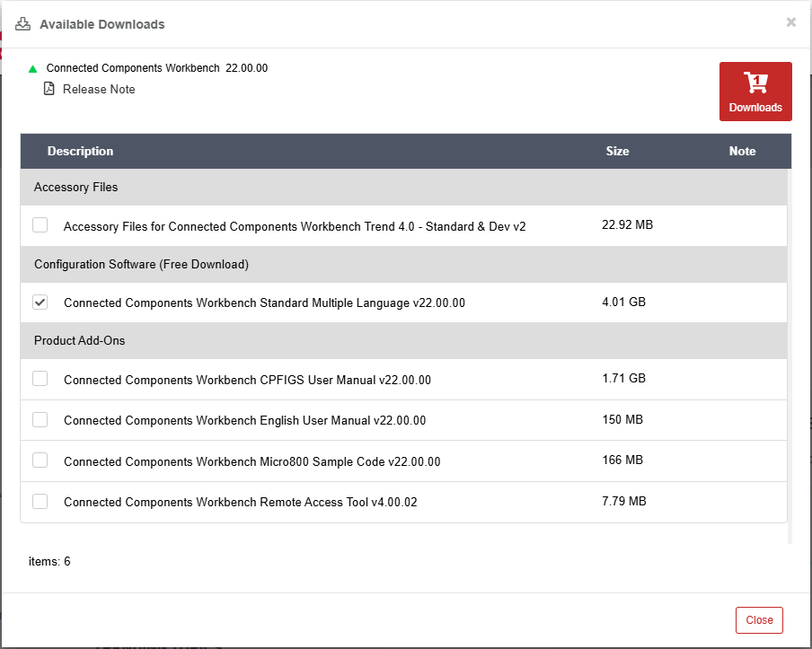Click Standard Multiple Language v22.00.00 description text
The image size is (812, 649).
pos(264,303)
